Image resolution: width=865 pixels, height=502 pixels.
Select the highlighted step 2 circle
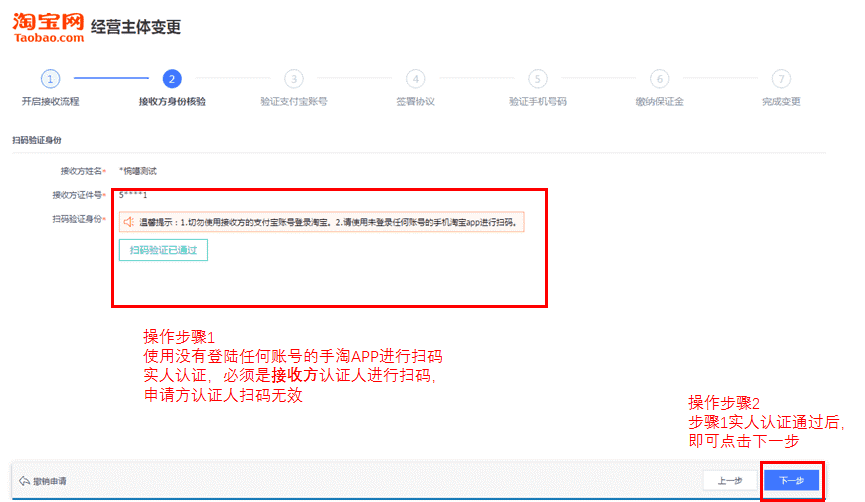172,78
